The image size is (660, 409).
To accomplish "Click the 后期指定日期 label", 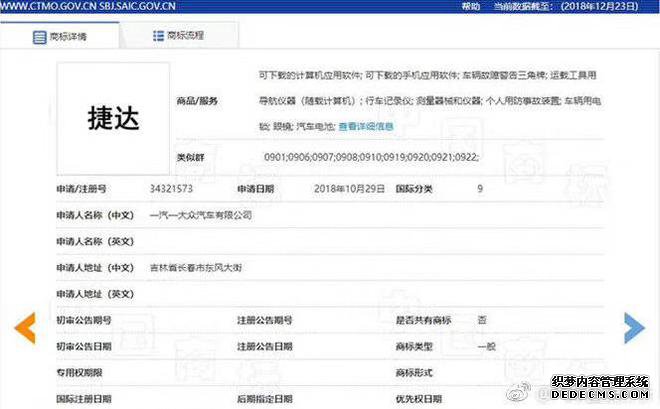I will click(x=265, y=398).
